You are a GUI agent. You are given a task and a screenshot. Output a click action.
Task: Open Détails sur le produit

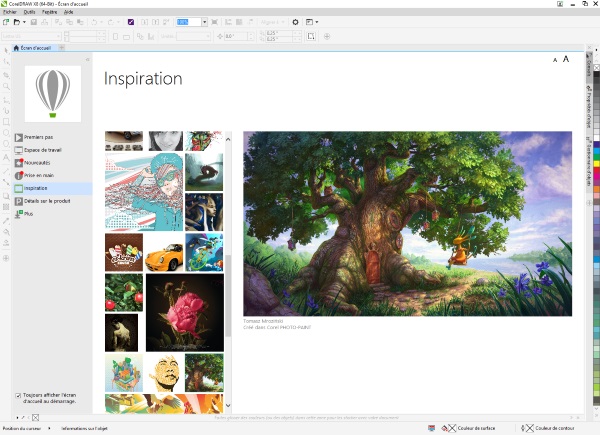47,201
